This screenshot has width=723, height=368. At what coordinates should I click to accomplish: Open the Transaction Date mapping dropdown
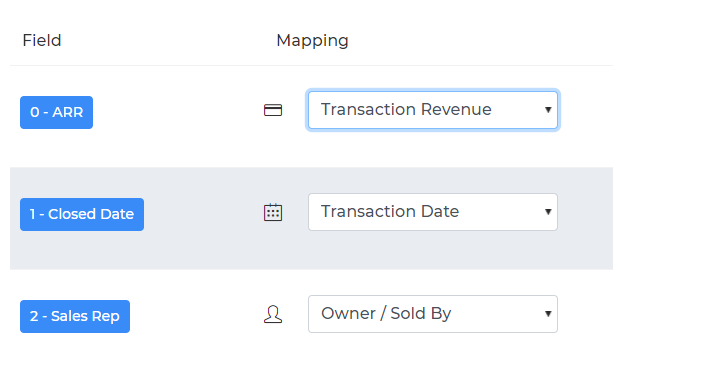pos(433,212)
